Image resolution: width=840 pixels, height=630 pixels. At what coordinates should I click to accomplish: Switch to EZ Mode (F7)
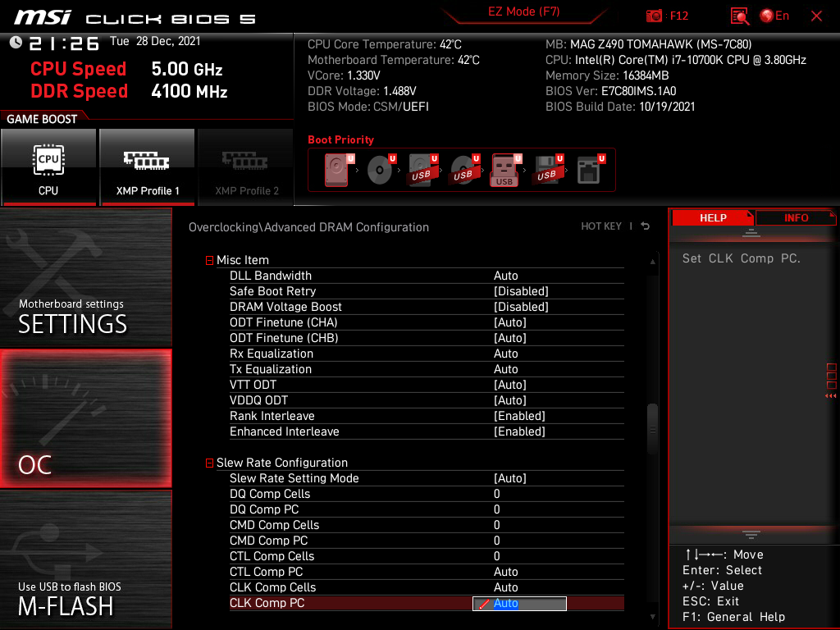(x=523, y=11)
